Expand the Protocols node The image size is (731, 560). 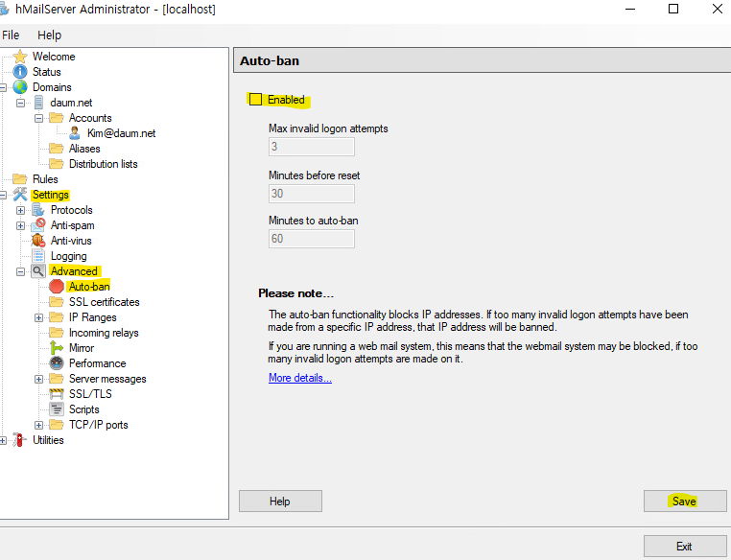tap(20, 211)
